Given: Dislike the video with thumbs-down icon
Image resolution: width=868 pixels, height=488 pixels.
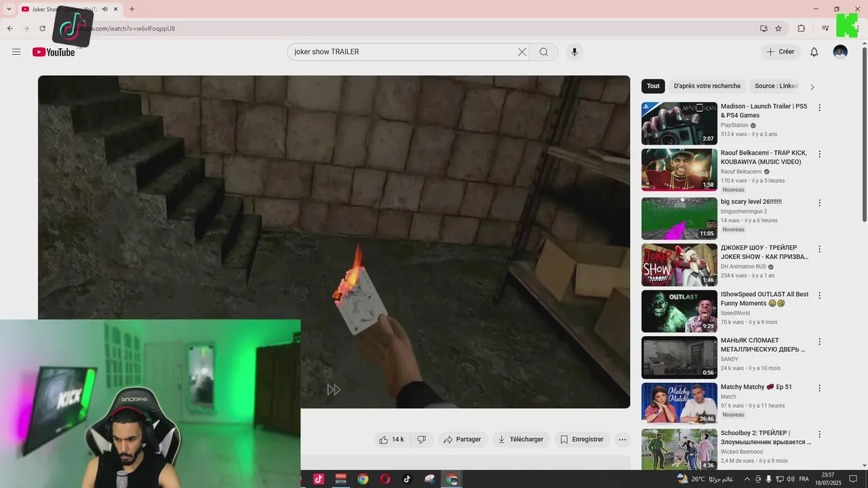Looking at the screenshot, I should 421,439.
